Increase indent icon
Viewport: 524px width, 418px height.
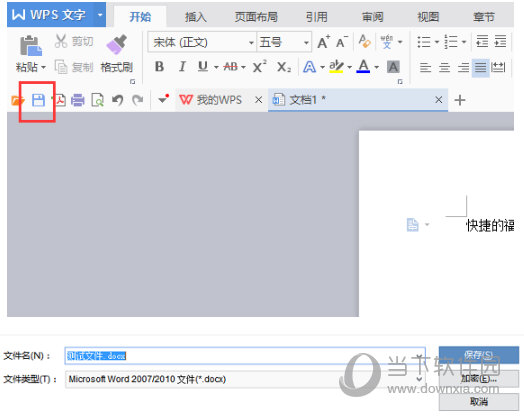click(500, 41)
